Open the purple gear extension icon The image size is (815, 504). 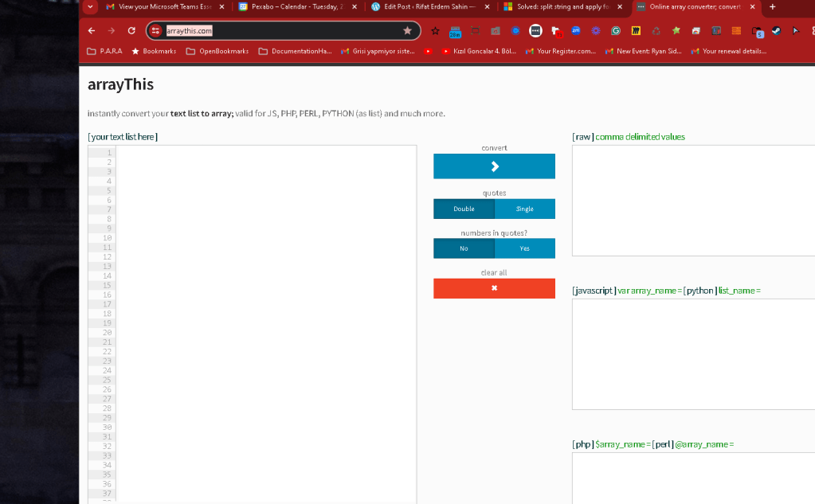pos(596,31)
